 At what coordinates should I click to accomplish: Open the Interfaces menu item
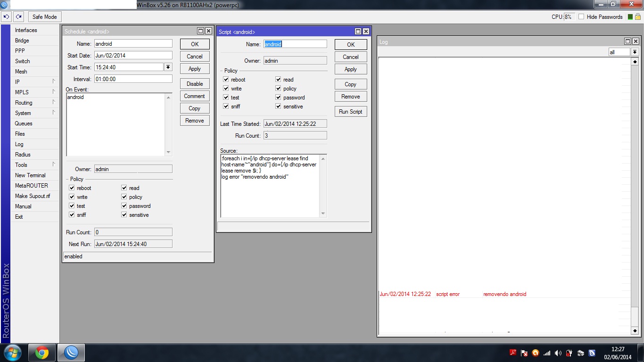(35, 30)
